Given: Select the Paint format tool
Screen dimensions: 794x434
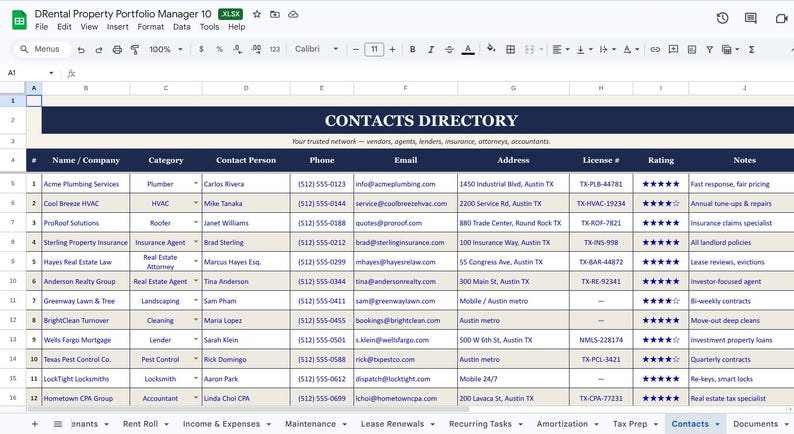Looking at the screenshot, I should pyautogui.click(x=135, y=50).
